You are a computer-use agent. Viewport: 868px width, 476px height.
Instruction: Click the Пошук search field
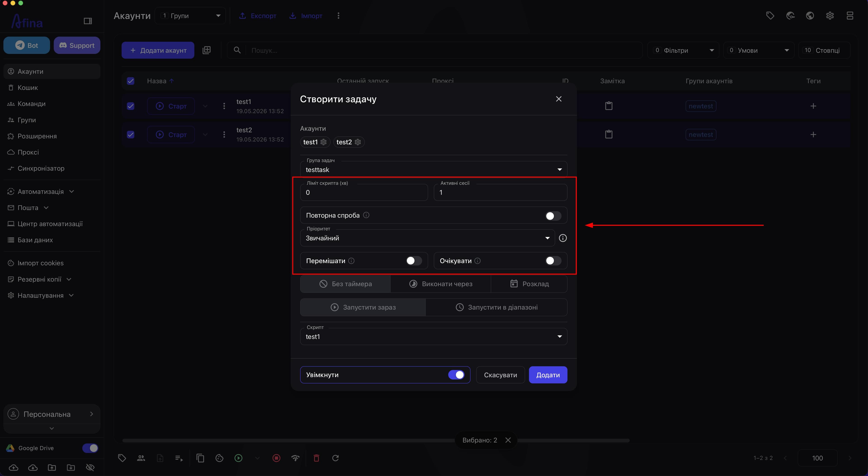pyautogui.click(x=435, y=50)
